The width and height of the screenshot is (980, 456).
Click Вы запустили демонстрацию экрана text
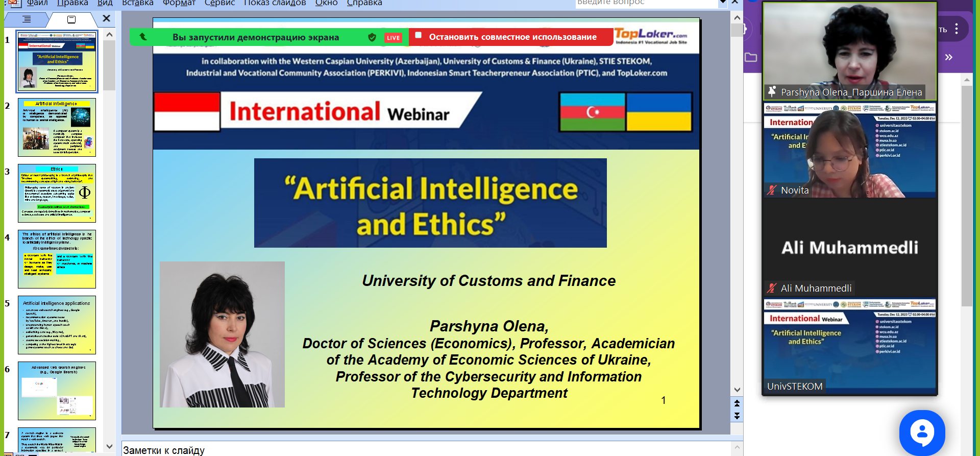255,37
